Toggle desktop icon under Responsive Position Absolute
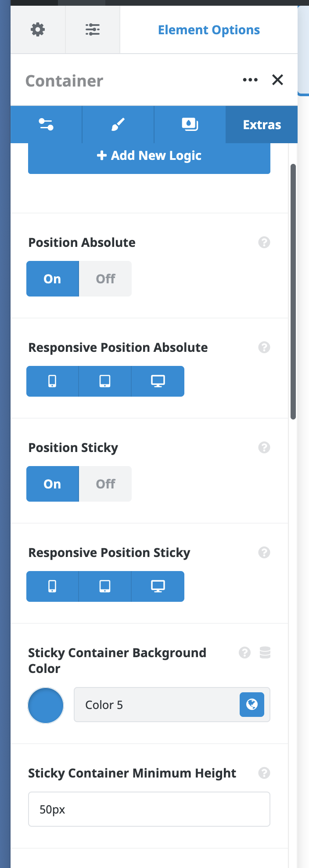Screen dimensions: 309x868 click(158, 381)
